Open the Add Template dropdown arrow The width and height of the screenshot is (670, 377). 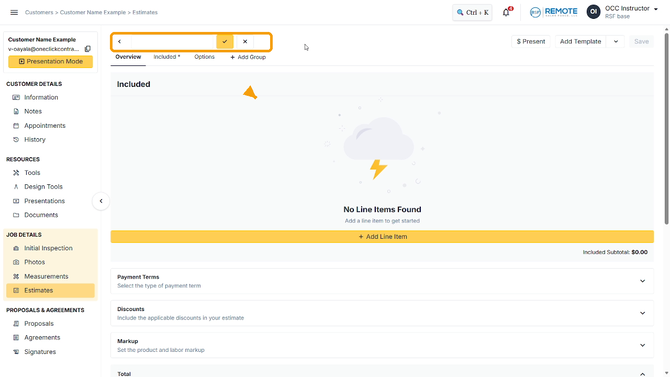(616, 41)
